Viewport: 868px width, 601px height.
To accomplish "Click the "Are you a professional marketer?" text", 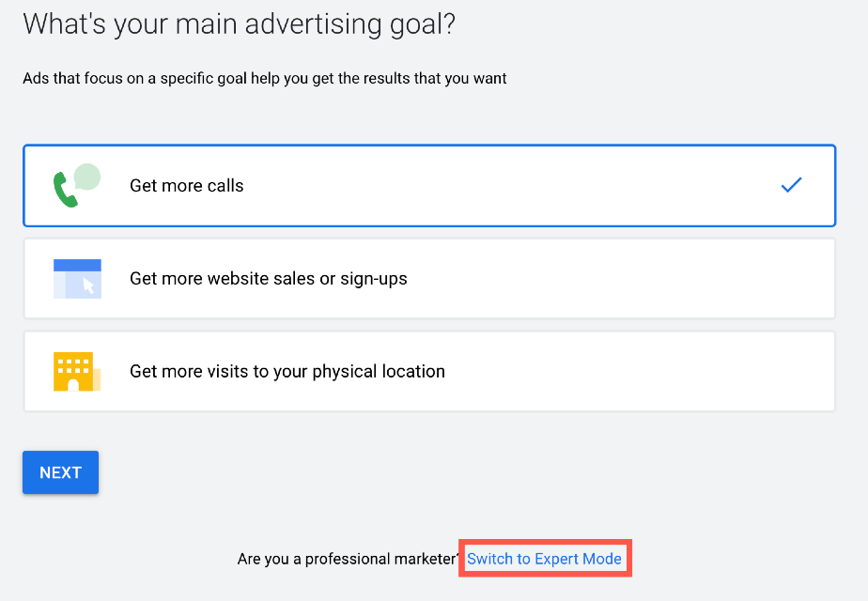I will pyautogui.click(x=349, y=559).
